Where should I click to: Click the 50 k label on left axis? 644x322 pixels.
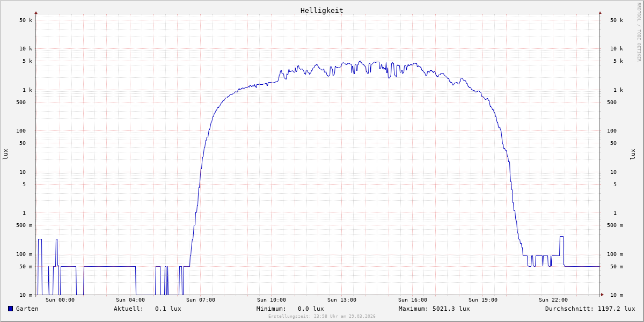point(26,20)
